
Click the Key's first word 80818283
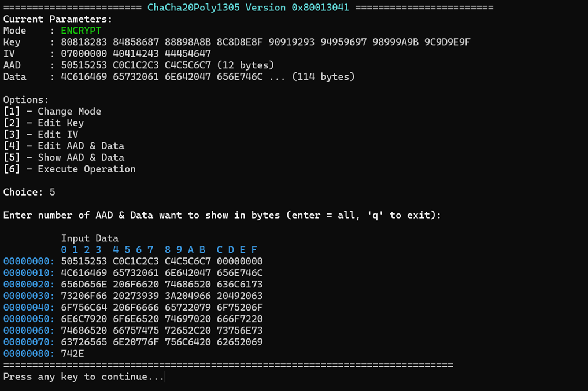point(84,42)
